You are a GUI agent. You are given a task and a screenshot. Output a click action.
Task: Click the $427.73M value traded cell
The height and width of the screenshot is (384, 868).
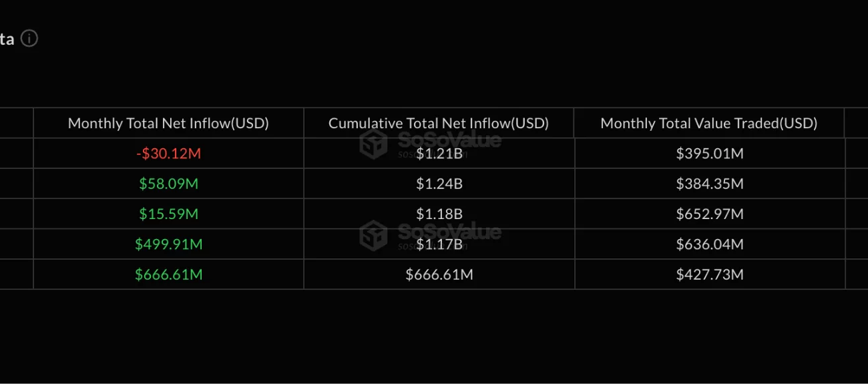click(x=709, y=274)
